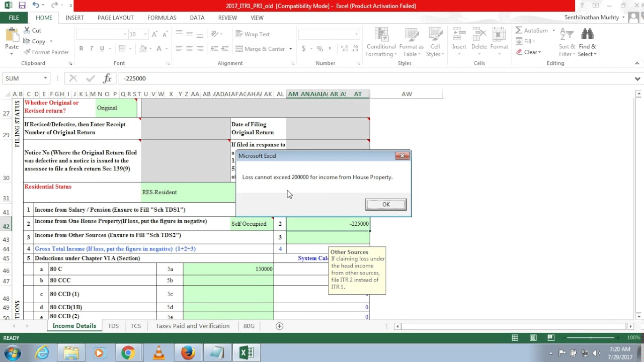Select the Income Details sheet tab
Viewport: 644px width, 362px height.
tap(74, 326)
